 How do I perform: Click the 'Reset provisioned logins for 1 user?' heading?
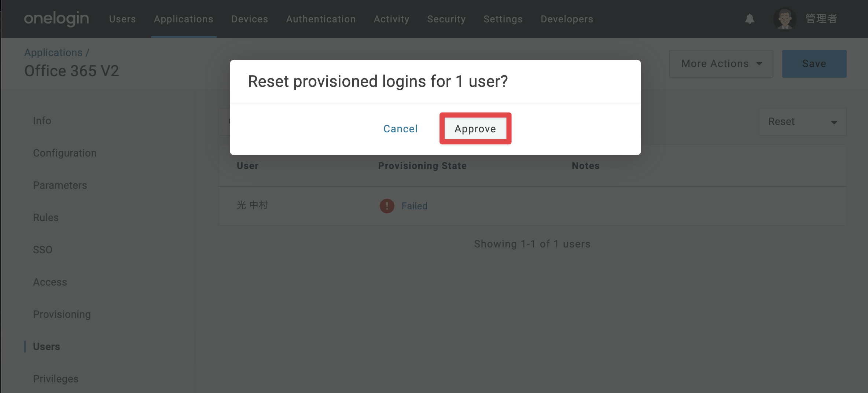pos(378,81)
